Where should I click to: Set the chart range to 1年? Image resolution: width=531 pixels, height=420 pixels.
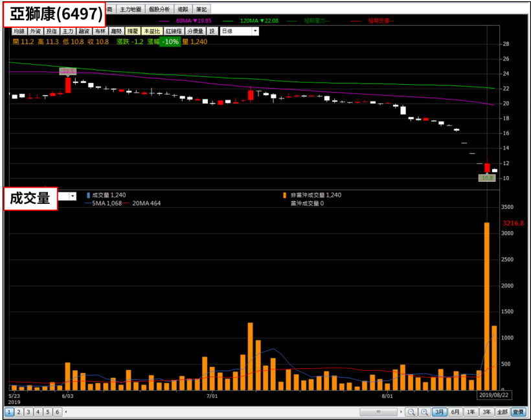point(471,412)
